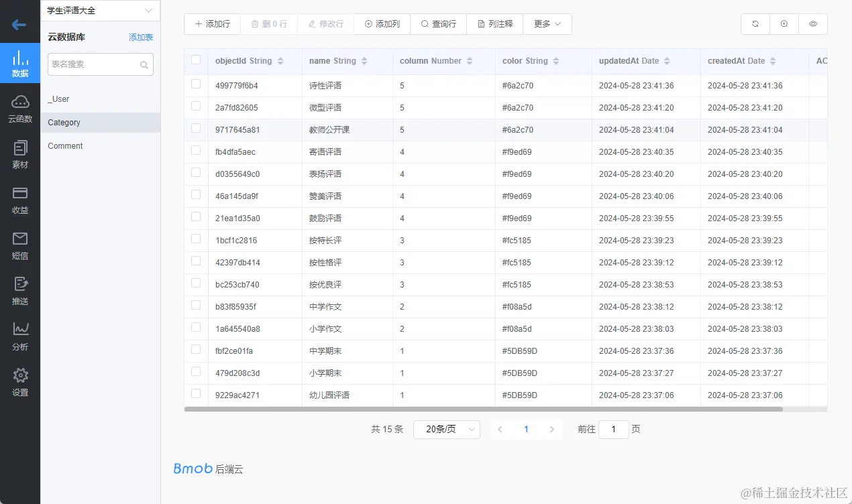Click the 表名搜索 search field
This screenshot has width=852, height=504.
pos(101,64)
